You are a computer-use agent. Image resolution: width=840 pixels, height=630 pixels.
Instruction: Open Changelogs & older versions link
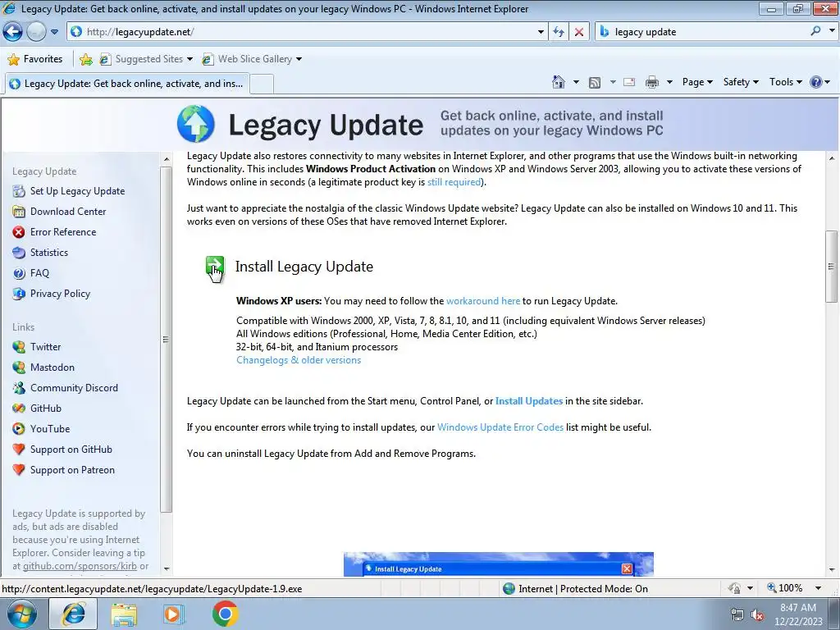[x=299, y=360]
